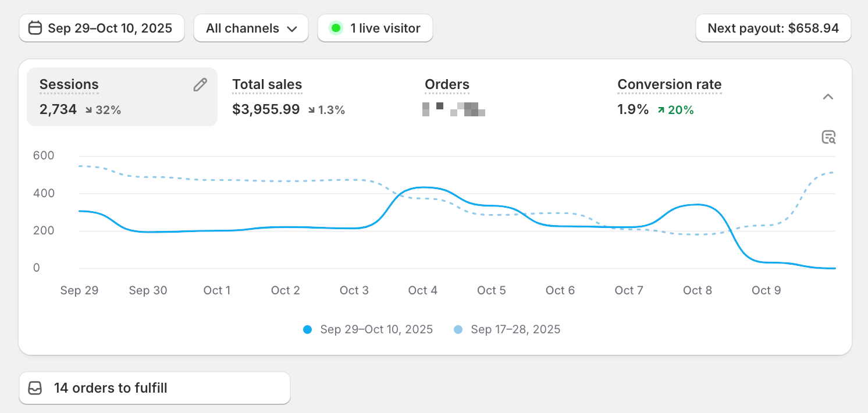
Task: Open the report view icon above chart
Action: click(828, 137)
